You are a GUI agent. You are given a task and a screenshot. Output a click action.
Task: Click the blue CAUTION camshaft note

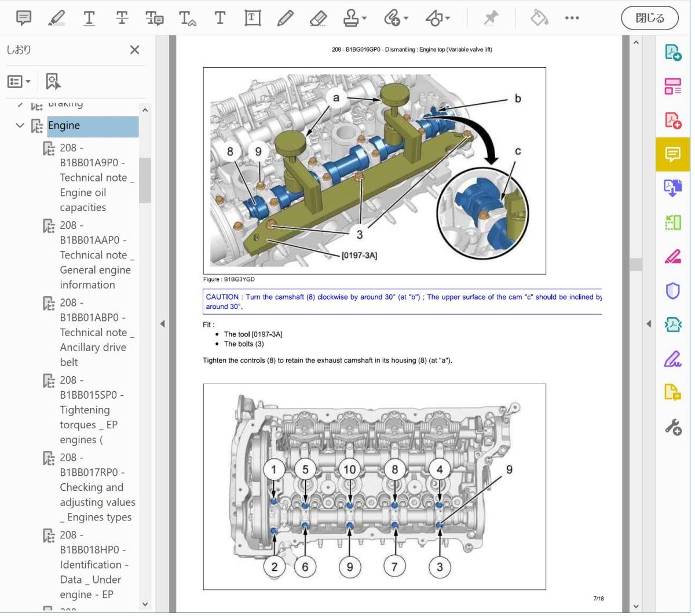(x=403, y=301)
